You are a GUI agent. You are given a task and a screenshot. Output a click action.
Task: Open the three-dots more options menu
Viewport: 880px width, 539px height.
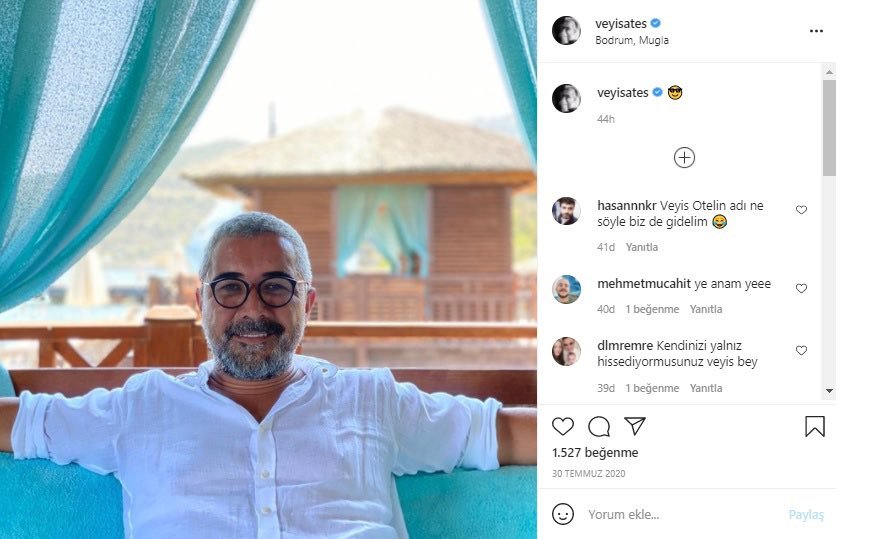point(816,31)
